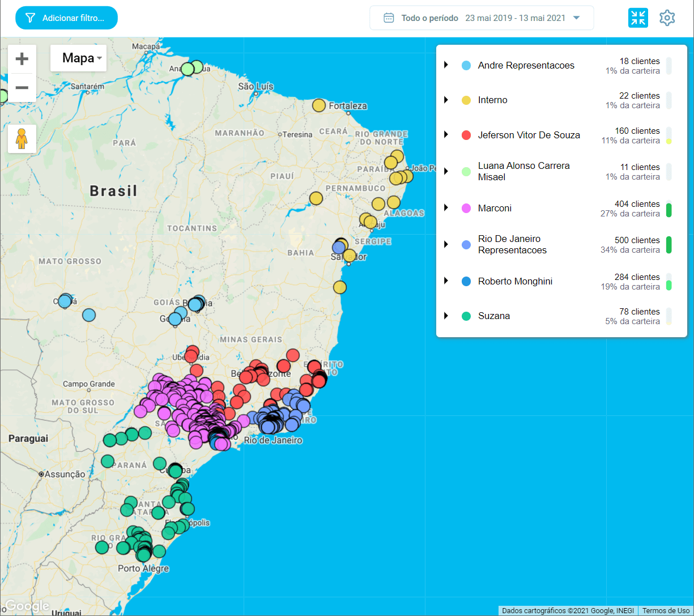The image size is (694, 616).
Task: Open settings with the gear icon
Action: pyautogui.click(x=667, y=18)
